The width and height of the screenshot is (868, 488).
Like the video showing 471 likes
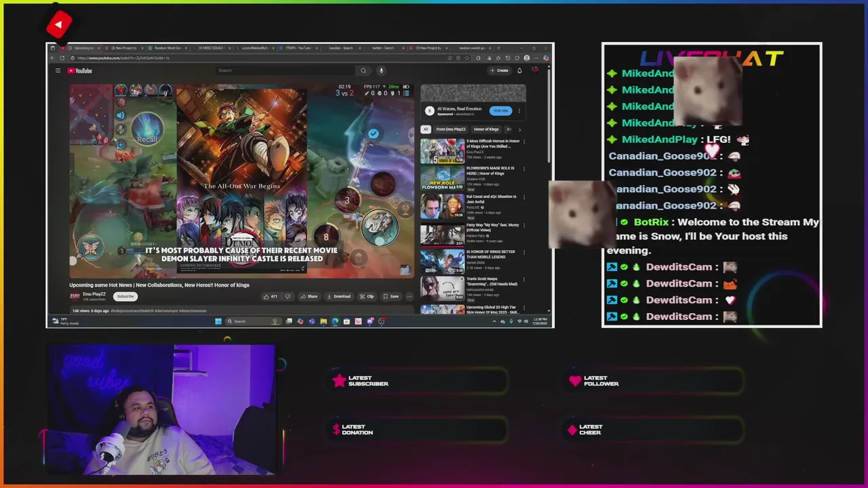tap(271, 296)
